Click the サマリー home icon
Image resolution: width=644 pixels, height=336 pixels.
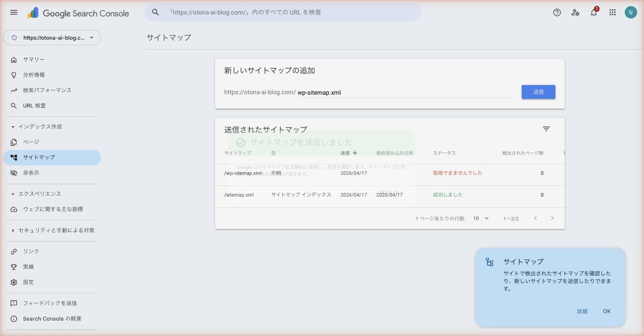pyautogui.click(x=14, y=60)
